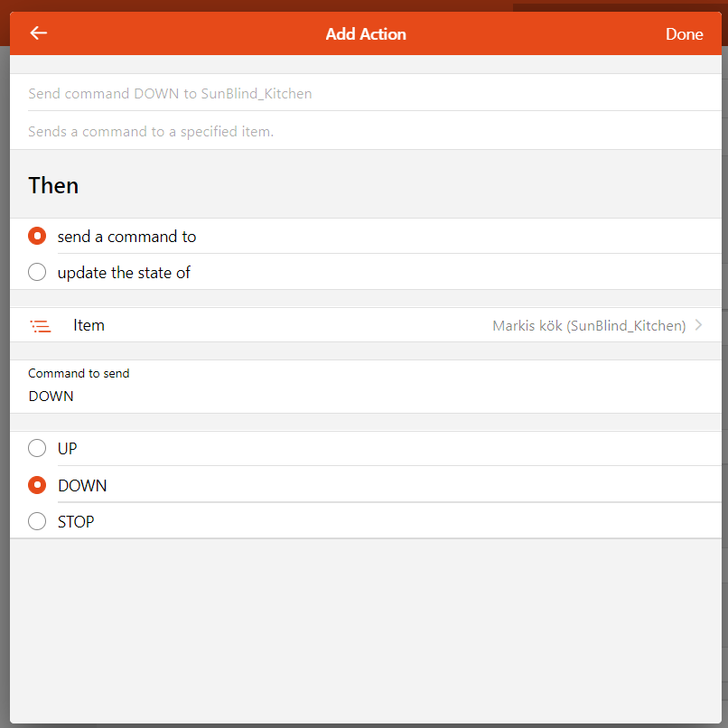Click the 'Markis kök (SunBlind_Kitchen)' item value

pyautogui.click(x=589, y=326)
